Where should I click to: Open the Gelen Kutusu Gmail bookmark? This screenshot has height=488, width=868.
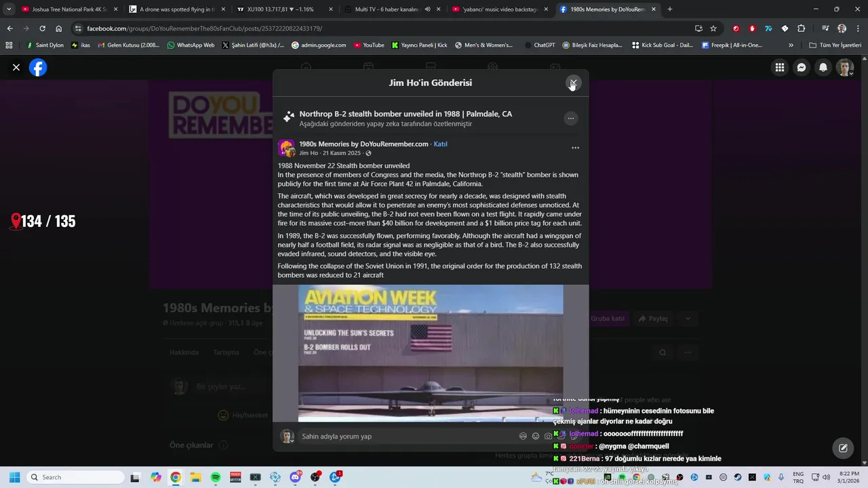pyautogui.click(x=129, y=45)
